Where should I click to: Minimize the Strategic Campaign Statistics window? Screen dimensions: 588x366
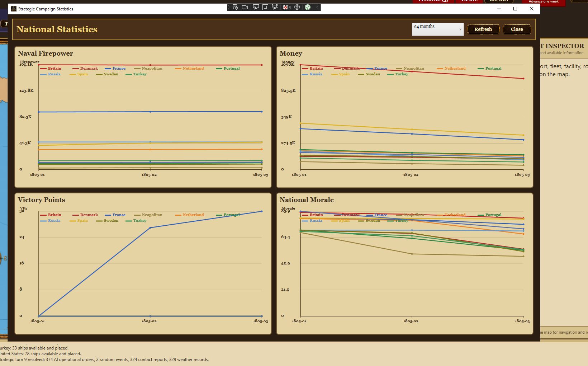[499, 9]
